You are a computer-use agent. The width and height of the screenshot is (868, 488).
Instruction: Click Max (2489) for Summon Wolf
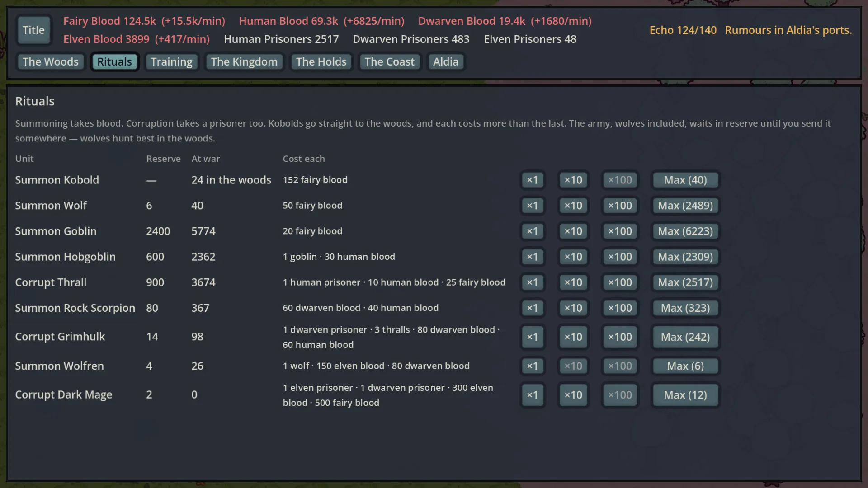pyautogui.click(x=685, y=206)
